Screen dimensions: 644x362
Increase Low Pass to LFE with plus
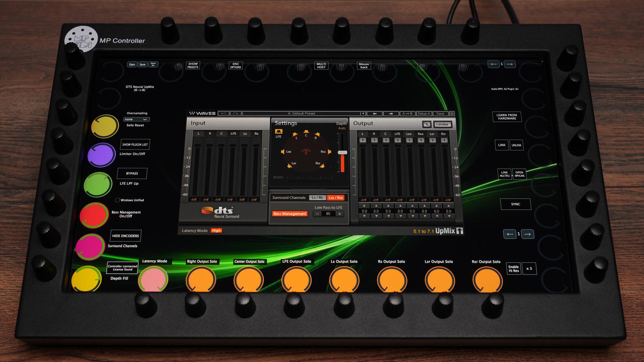[339, 214]
